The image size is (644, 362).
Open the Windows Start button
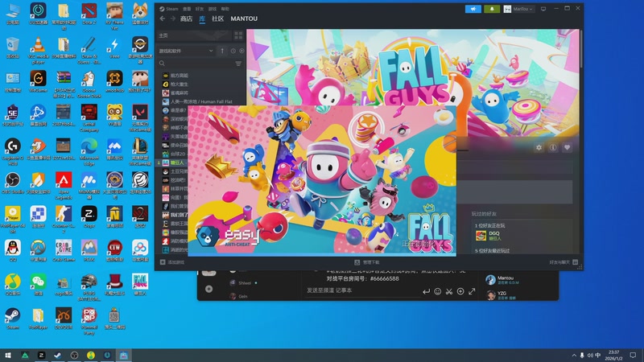[x=8, y=356]
